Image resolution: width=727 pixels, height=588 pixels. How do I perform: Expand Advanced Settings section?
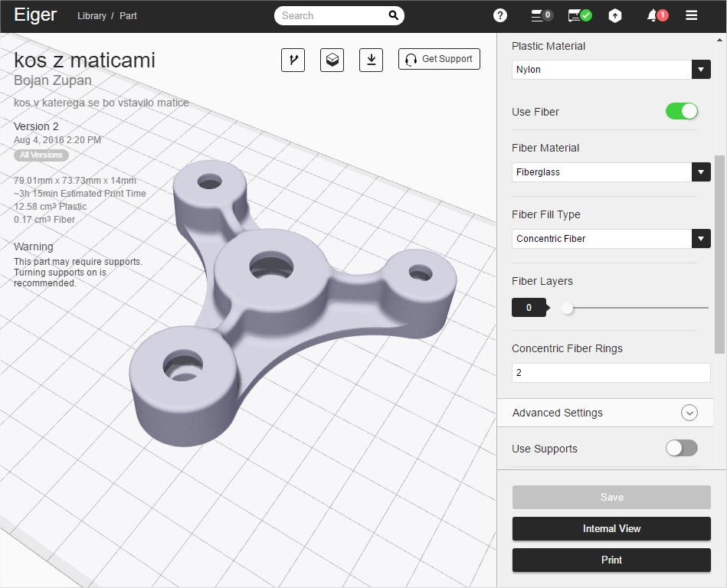[x=689, y=413]
